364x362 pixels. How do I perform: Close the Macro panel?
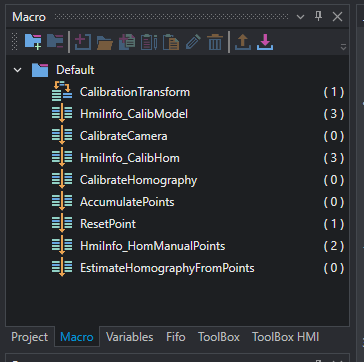(x=337, y=17)
